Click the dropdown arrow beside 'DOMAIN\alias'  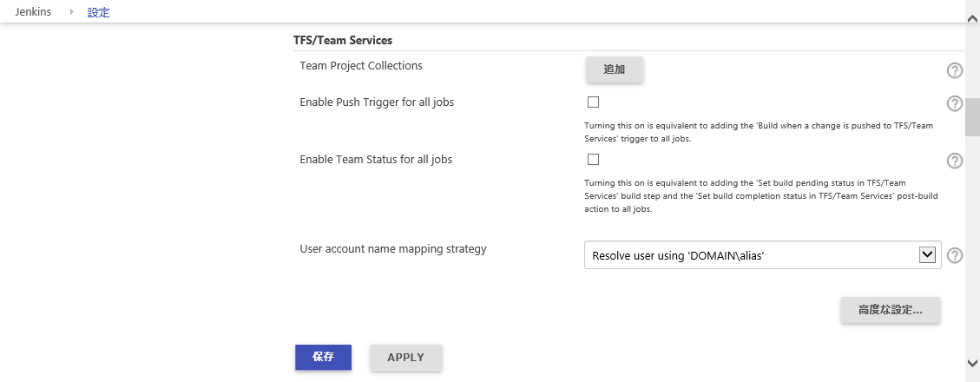(x=928, y=254)
